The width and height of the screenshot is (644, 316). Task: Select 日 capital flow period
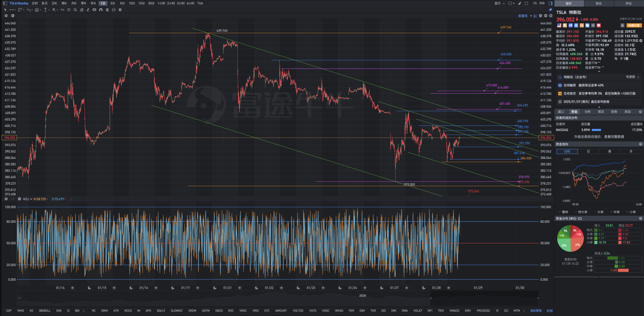(x=588, y=151)
